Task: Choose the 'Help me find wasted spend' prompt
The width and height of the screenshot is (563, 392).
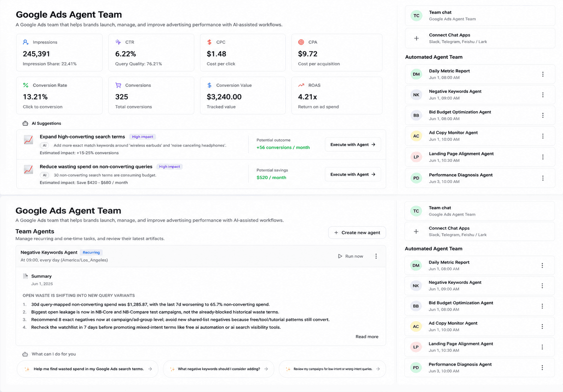Action: click(x=88, y=369)
